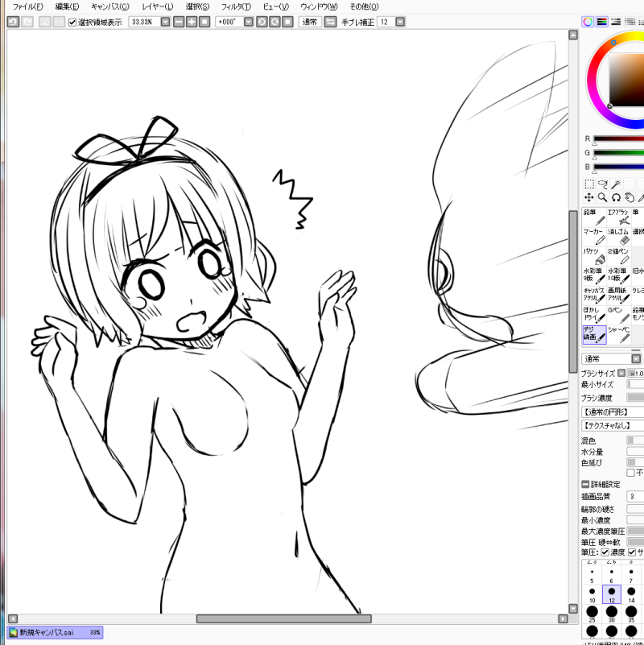The width and height of the screenshot is (644, 645).
Task: Open the キャンバス(C) menu
Action: (x=109, y=6)
